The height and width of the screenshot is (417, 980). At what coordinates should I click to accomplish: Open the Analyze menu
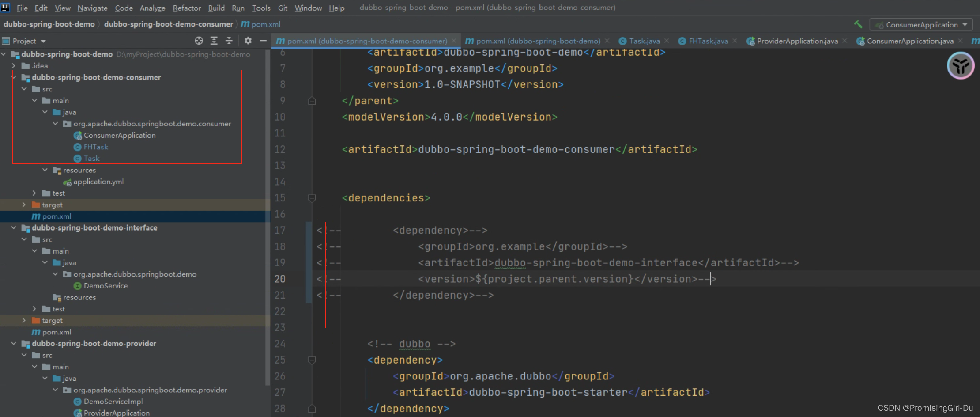click(152, 8)
